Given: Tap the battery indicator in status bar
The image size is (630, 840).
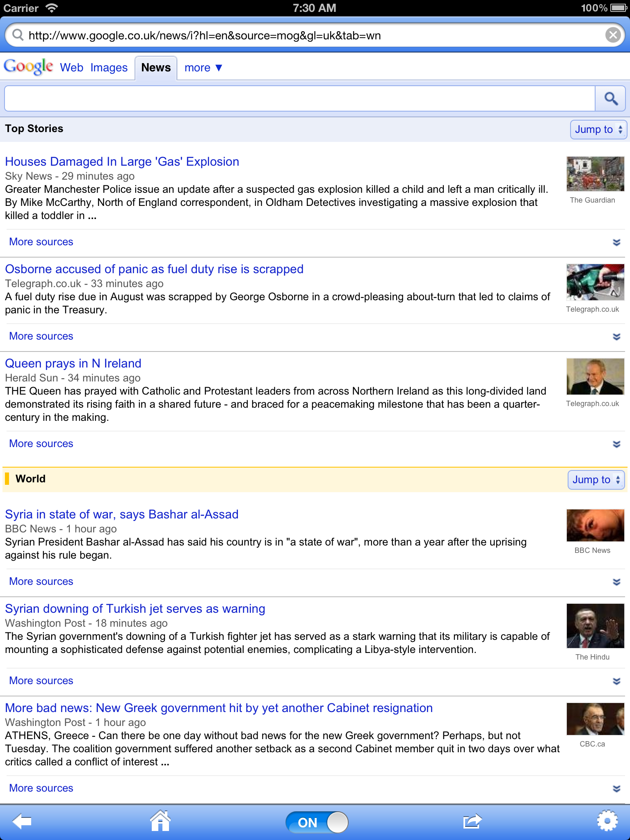Looking at the screenshot, I should pos(619,8).
